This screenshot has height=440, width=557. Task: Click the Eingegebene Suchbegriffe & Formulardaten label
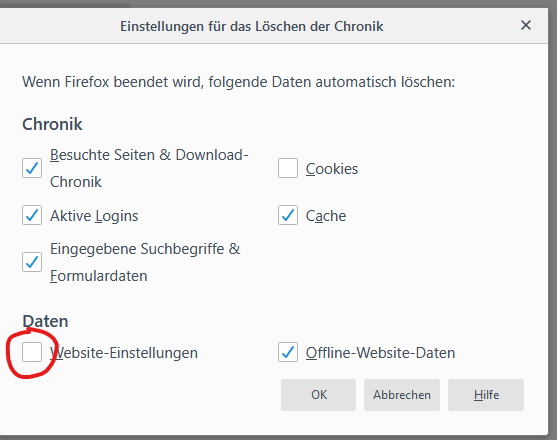click(145, 262)
